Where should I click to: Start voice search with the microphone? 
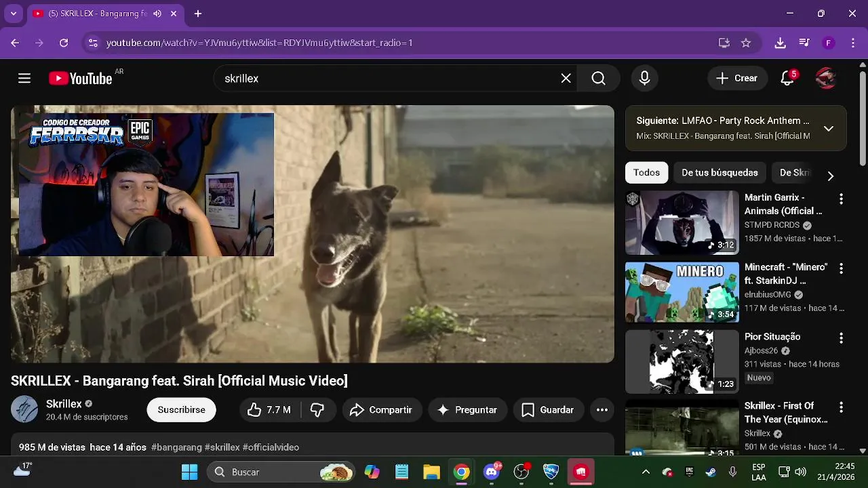point(645,79)
